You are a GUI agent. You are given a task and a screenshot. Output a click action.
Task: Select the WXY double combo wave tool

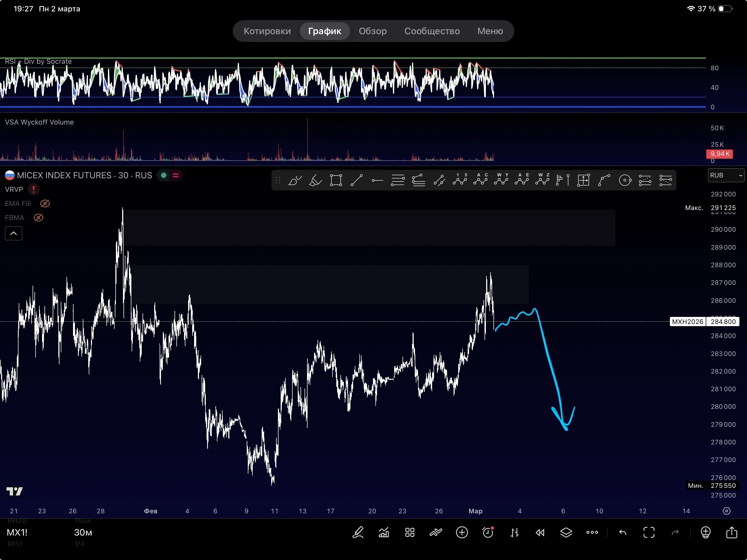tap(501, 179)
